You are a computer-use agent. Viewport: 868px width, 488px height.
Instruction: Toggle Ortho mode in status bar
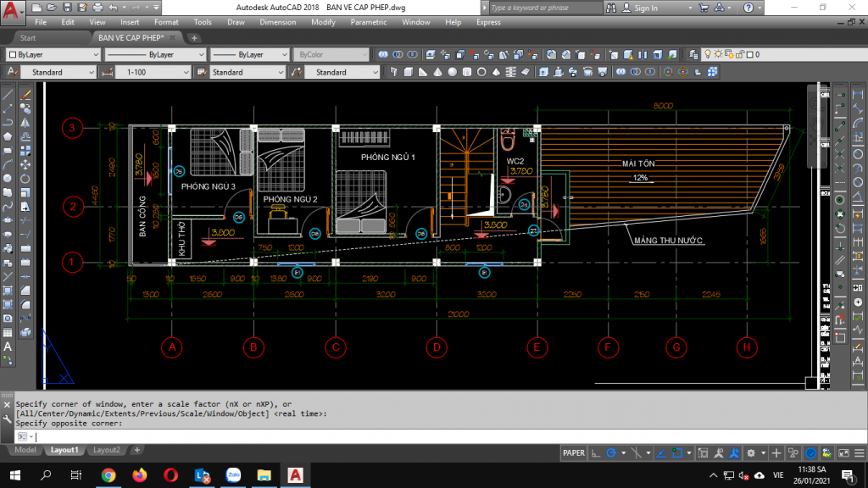coord(596,453)
